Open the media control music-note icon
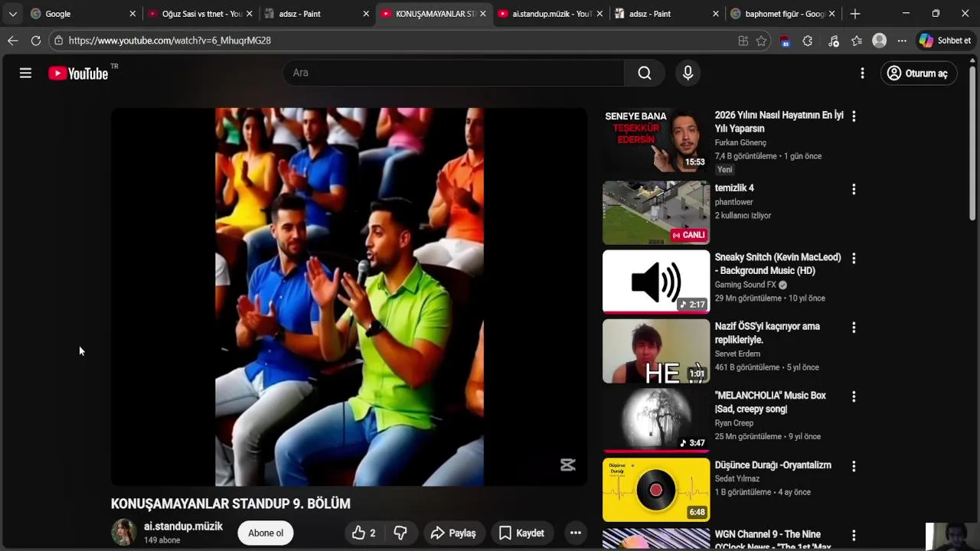980x551 pixels. (834, 41)
